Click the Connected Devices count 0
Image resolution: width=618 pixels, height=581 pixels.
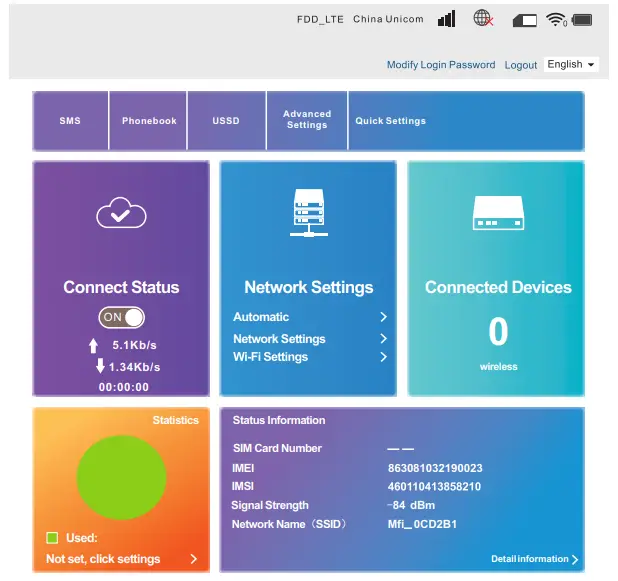click(x=498, y=331)
